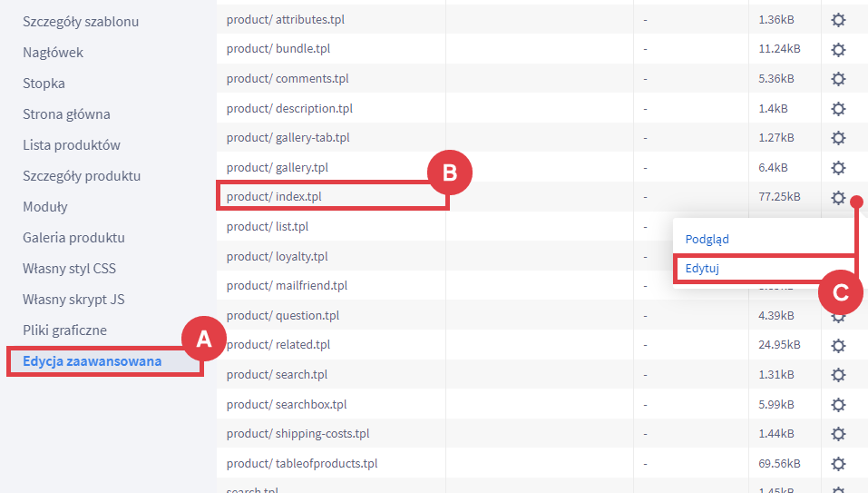
Task: Expand gear options for product/ searchbox.tpl
Action: click(838, 404)
